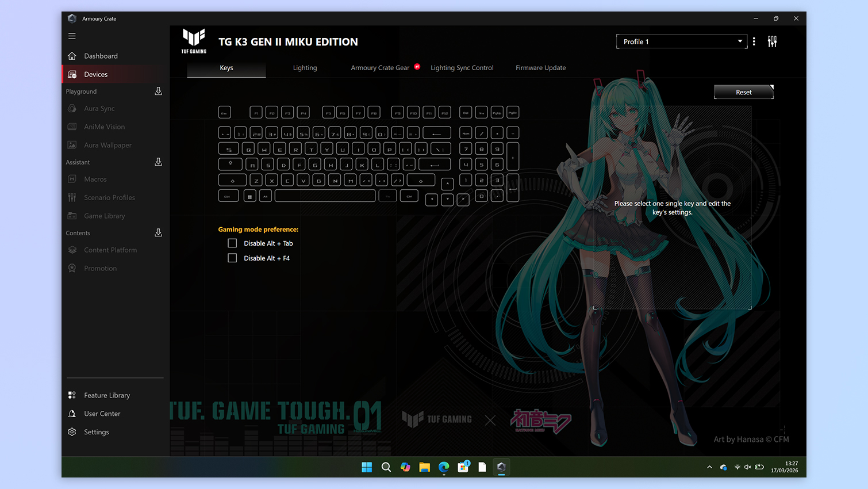Select the A key on the keyboard
This screenshot has height=489, width=868.
tap(252, 165)
